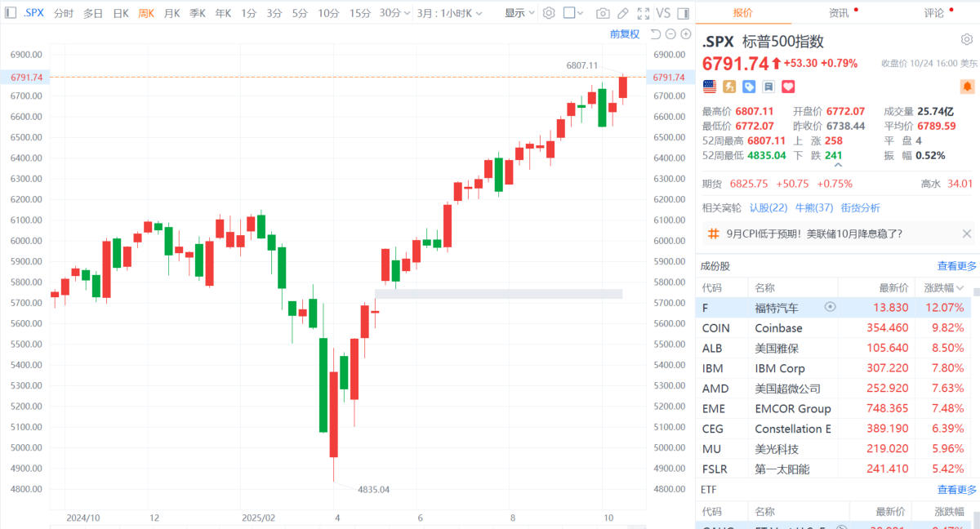The width and height of the screenshot is (980, 529).
Task: Toggle the eye icon on the 福特汽车 row
Action: click(831, 307)
